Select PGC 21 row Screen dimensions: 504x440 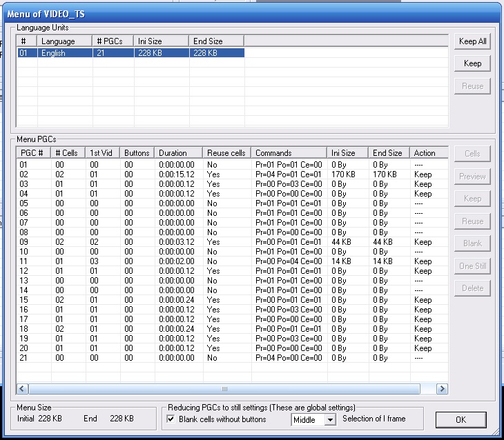pyautogui.click(x=233, y=357)
